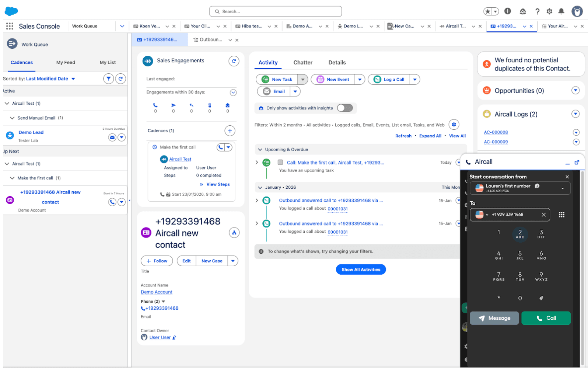Expand the Lauren's first number selector
The width and height of the screenshot is (588, 368).
click(x=562, y=188)
